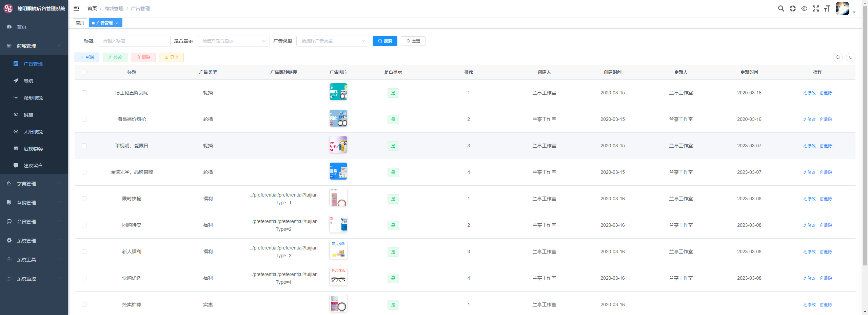This screenshot has width=868, height=315.
Task: Click the red 删除 toolbar button
Action: [x=143, y=57]
